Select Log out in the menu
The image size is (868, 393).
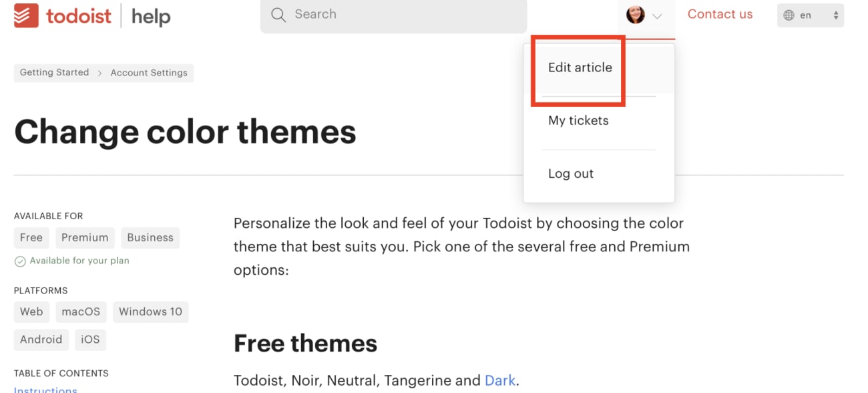(x=570, y=174)
